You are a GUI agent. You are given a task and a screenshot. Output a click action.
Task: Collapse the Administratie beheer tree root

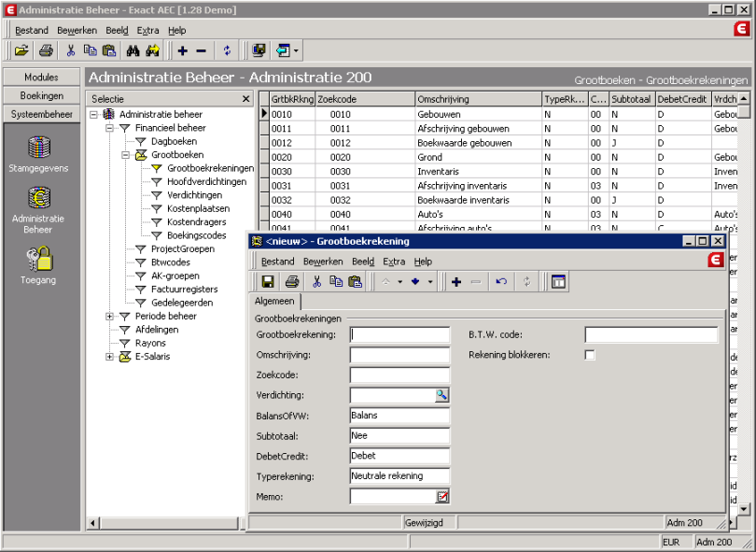click(x=93, y=114)
